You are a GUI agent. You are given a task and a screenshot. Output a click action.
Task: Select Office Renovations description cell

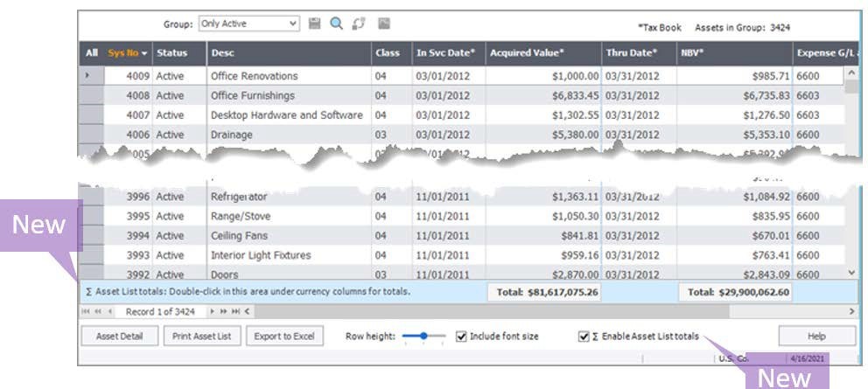tap(289, 76)
